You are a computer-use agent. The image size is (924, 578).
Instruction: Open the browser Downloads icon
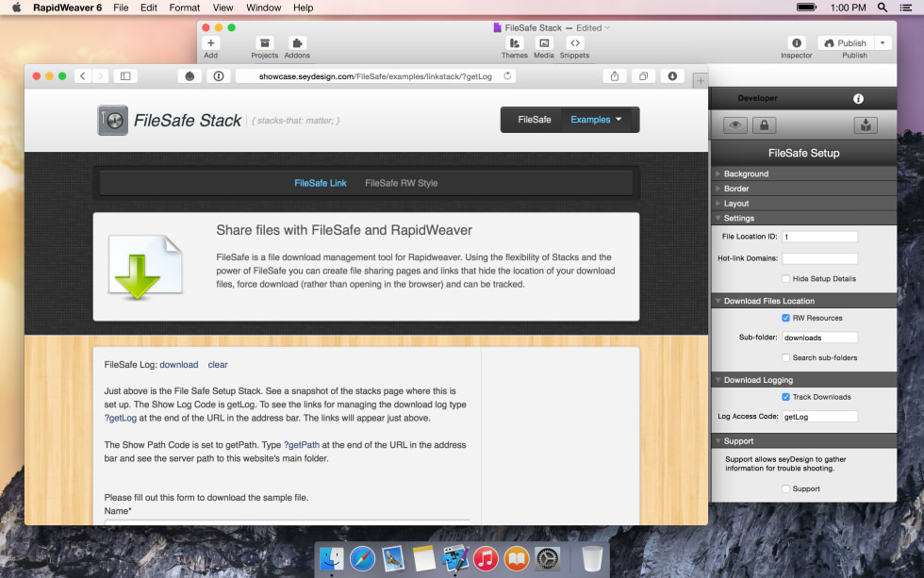[x=672, y=76]
